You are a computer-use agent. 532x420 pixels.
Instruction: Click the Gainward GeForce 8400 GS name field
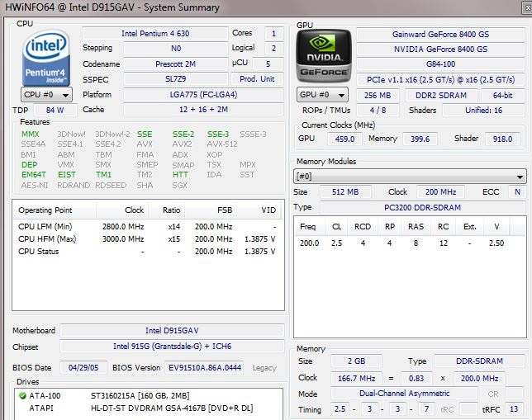tap(441, 34)
